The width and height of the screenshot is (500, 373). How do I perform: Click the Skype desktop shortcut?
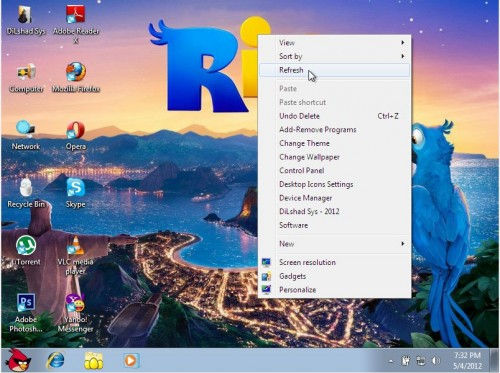tap(76, 193)
